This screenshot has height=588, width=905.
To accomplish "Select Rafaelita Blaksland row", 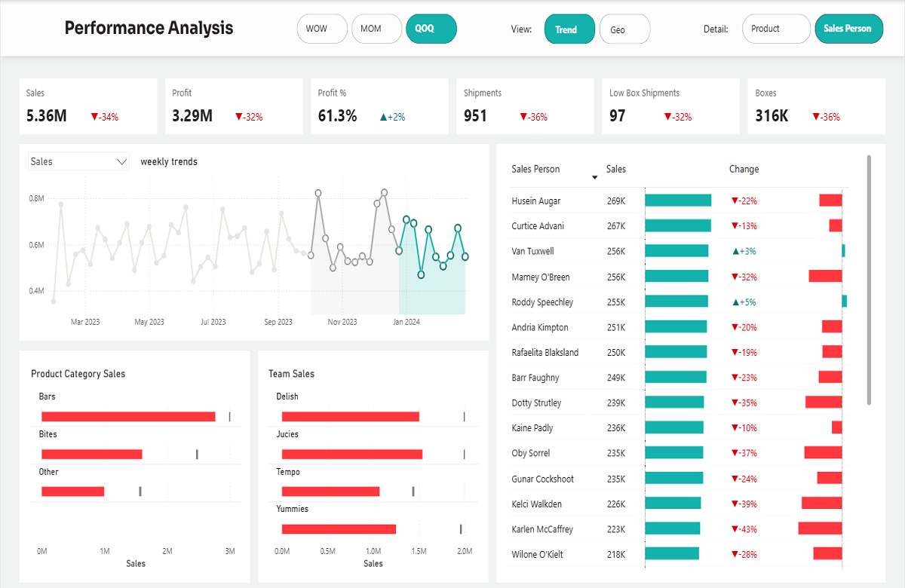I will [679, 352].
